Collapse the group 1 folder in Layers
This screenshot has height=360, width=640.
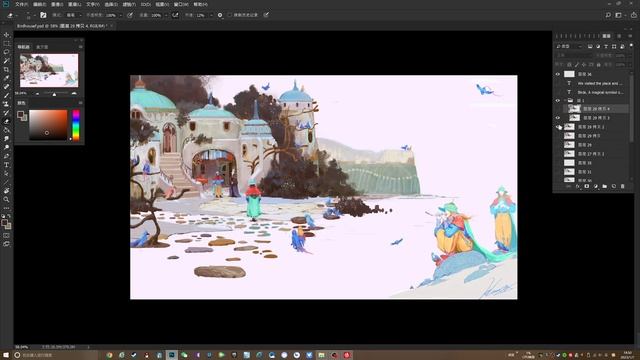tap(565, 100)
